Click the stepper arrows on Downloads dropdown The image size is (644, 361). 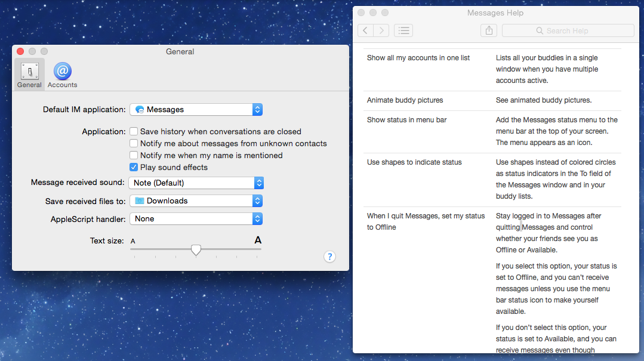(257, 201)
